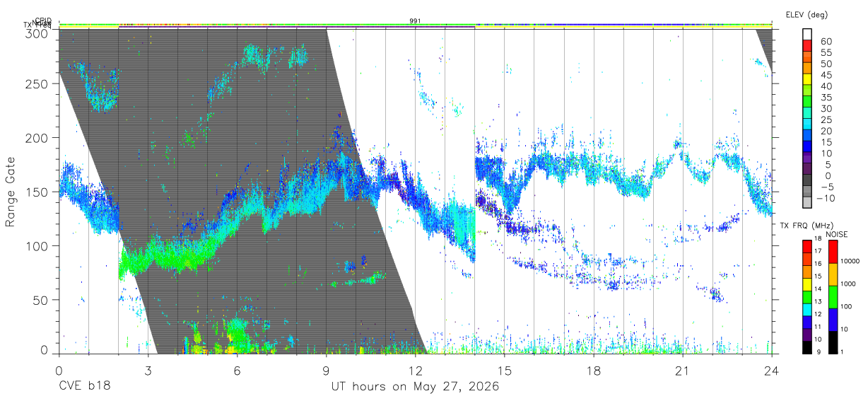Click the blue 10 noise level swatch
Viewport: 868px width, 401px height.
[x=833, y=320]
